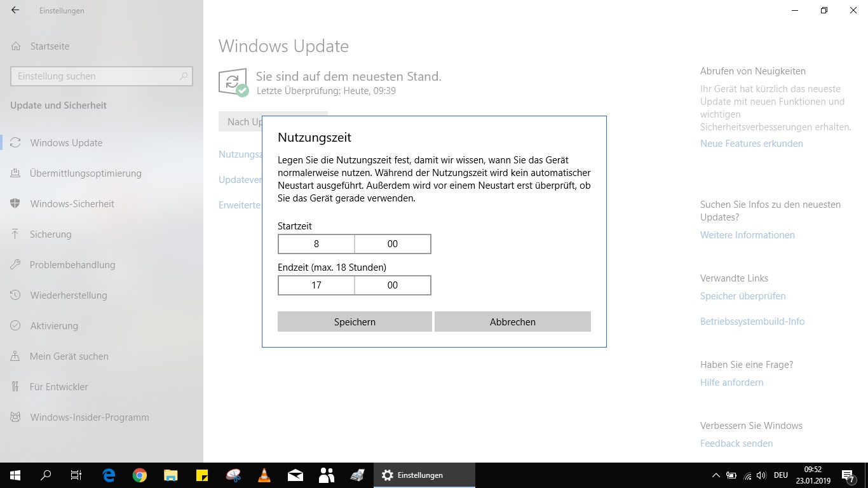Click the scanner-like taskbar icon next to People
Screen dimensions: 868x488
click(x=358, y=475)
